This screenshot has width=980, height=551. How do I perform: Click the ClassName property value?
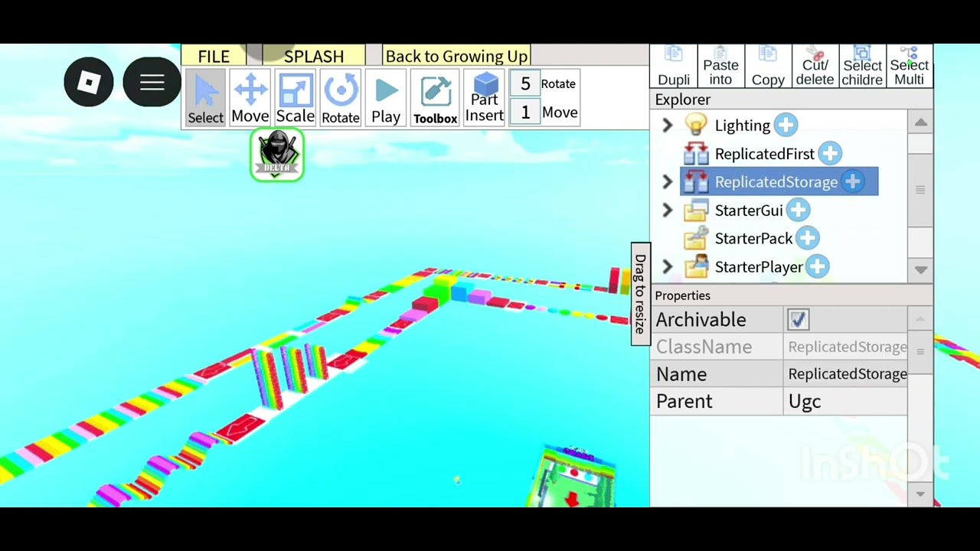[x=847, y=347]
